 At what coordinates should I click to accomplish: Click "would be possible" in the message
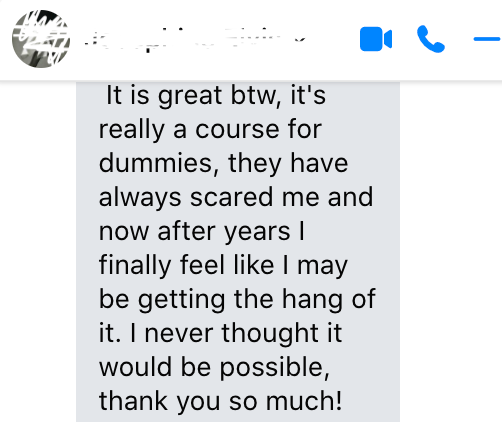coord(212,367)
